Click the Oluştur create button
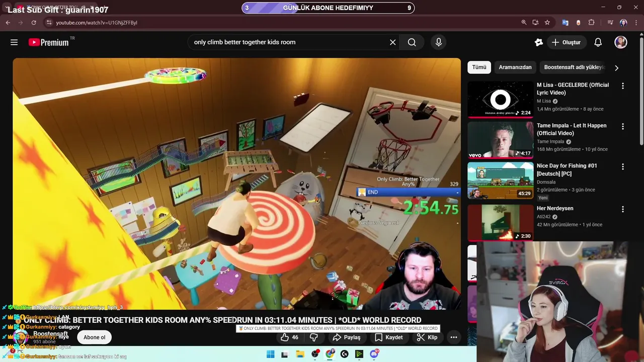Image resolution: width=644 pixels, height=362 pixels. point(566,42)
